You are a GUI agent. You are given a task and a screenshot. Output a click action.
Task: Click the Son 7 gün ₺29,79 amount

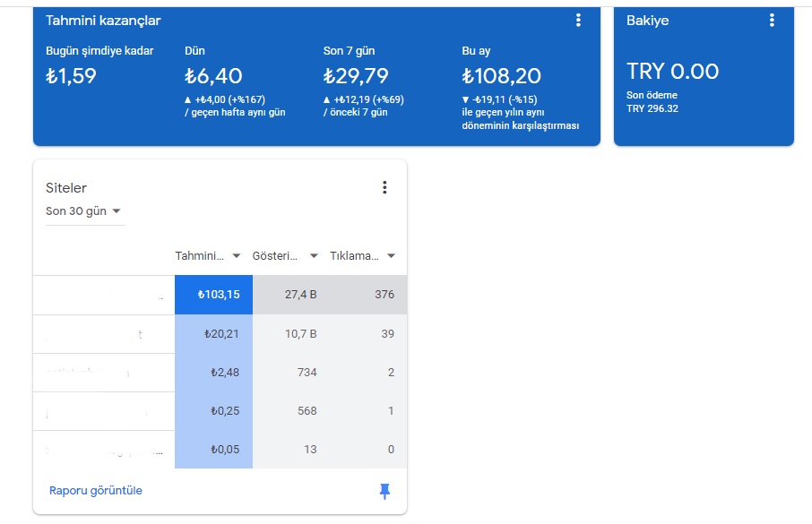pyautogui.click(x=356, y=76)
